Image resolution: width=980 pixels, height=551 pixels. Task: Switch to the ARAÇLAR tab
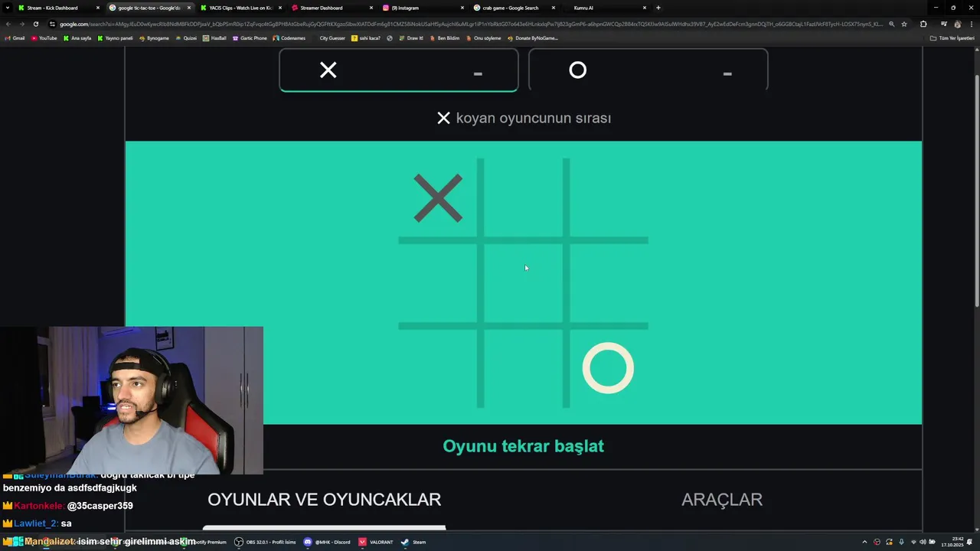(722, 500)
